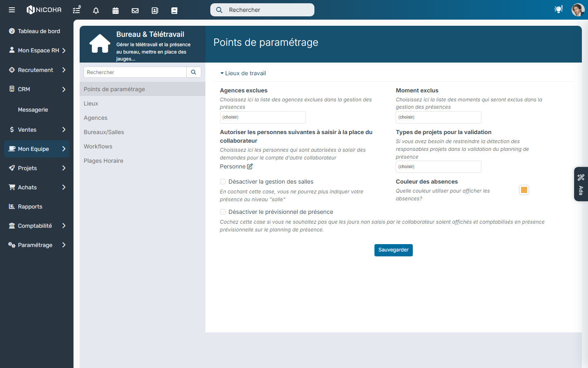Click the Bureau & Télétravail house icon
Viewport: 588px width, 368px height.
click(x=100, y=43)
